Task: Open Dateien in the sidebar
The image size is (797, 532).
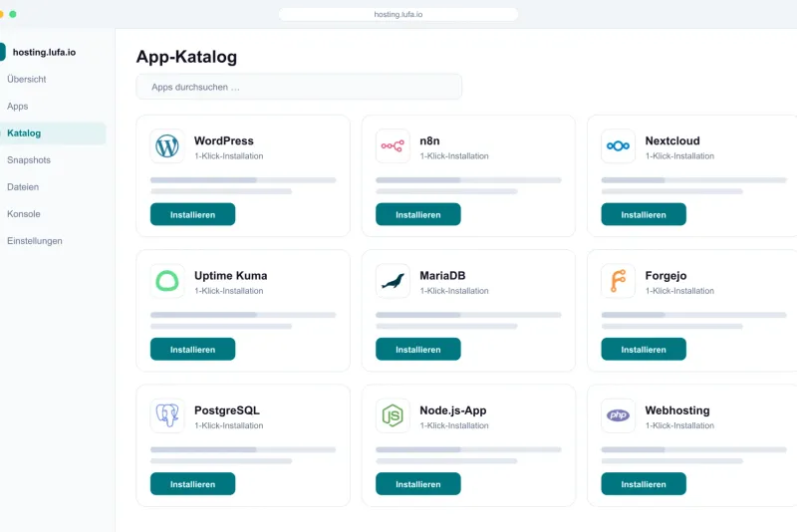Action: click(x=23, y=187)
